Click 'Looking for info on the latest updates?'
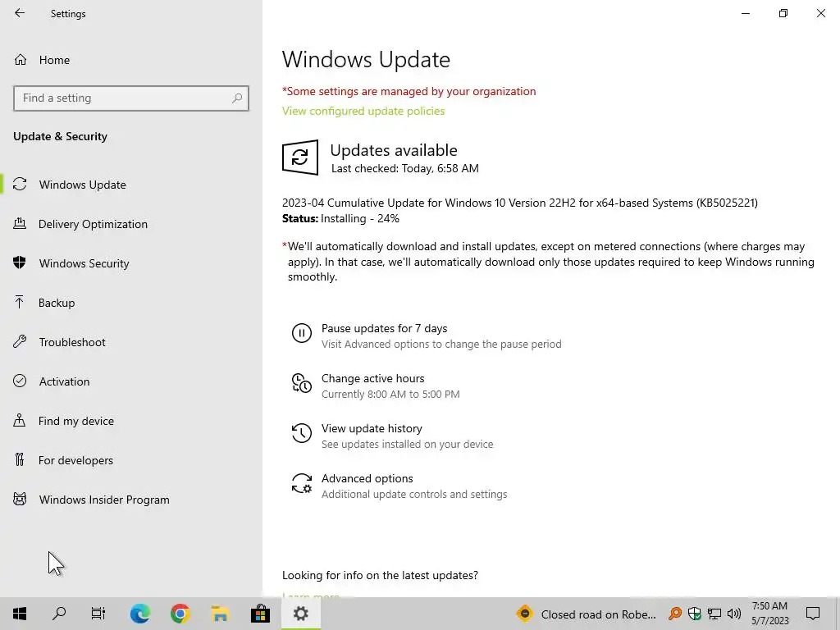The width and height of the screenshot is (840, 630). point(380,575)
